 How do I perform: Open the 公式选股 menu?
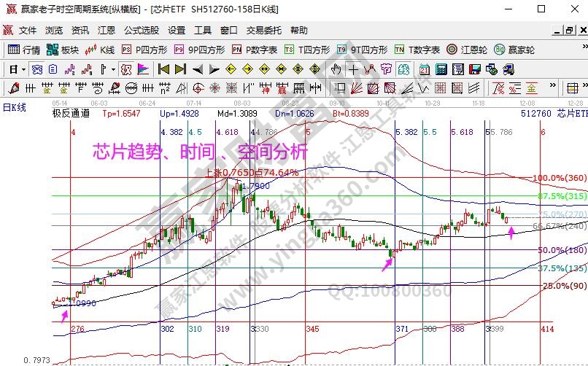142,31
